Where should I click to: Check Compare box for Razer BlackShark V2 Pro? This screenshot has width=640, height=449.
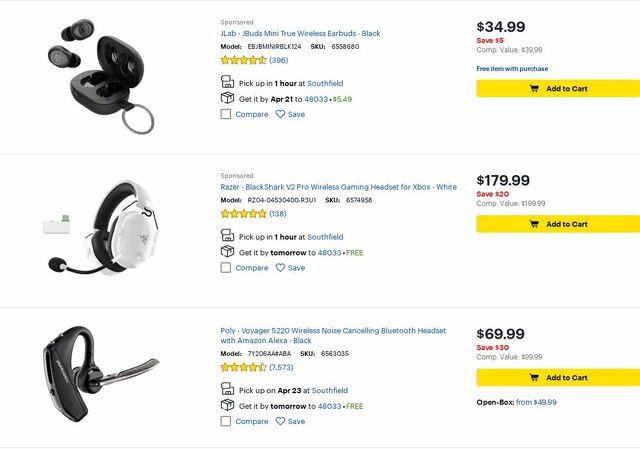(226, 268)
